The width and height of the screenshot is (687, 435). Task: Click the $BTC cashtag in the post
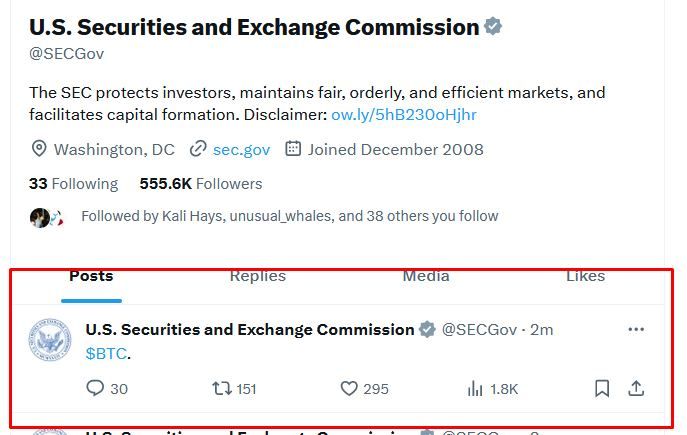coord(106,353)
